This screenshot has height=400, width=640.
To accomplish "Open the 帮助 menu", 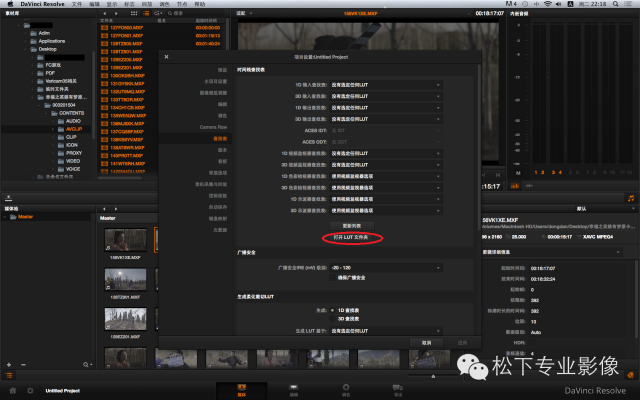I will click(x=200, y=4).
